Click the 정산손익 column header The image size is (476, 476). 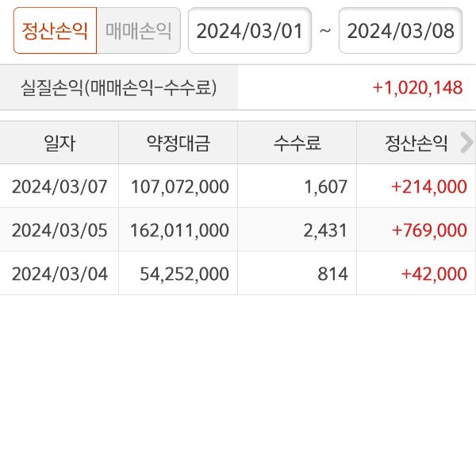click(416, 144)
